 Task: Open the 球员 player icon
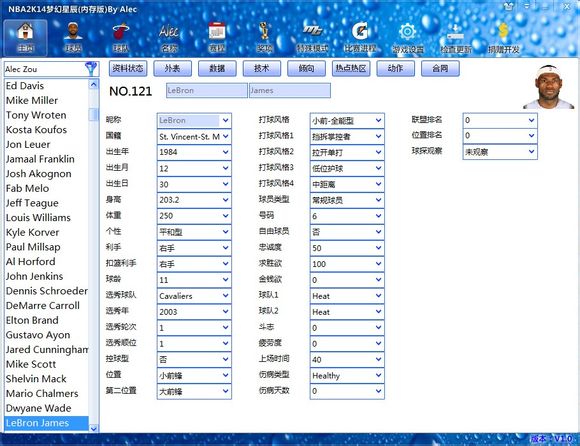tap(73, 37)
